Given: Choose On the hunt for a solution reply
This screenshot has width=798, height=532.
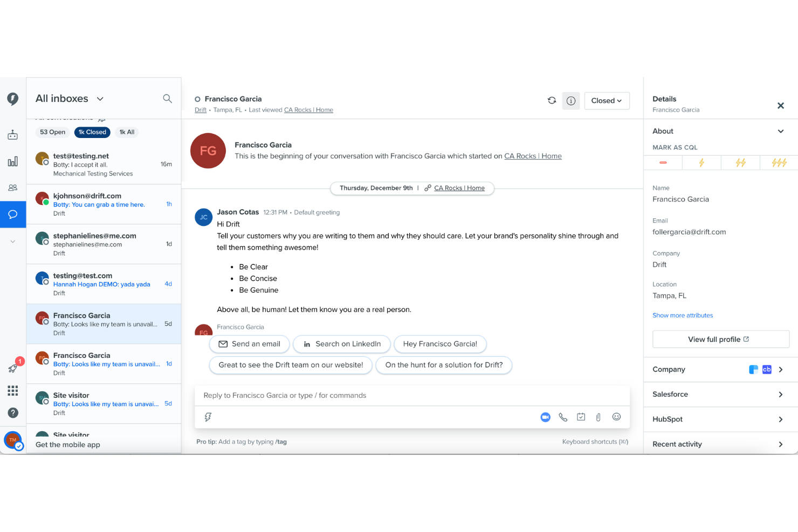Looking at the screenshot, I should pyautogui.click(x=444, y=365).
